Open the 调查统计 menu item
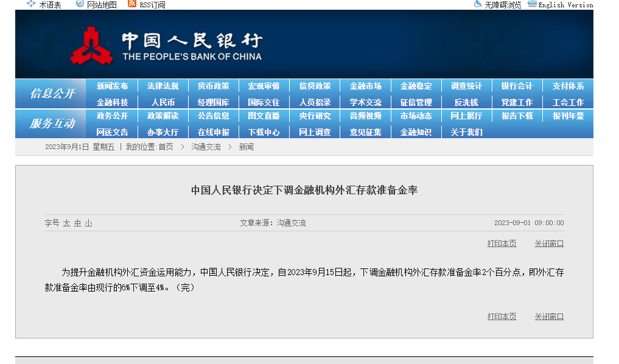This screenshot has height=364, width=619. click(467, 86)
